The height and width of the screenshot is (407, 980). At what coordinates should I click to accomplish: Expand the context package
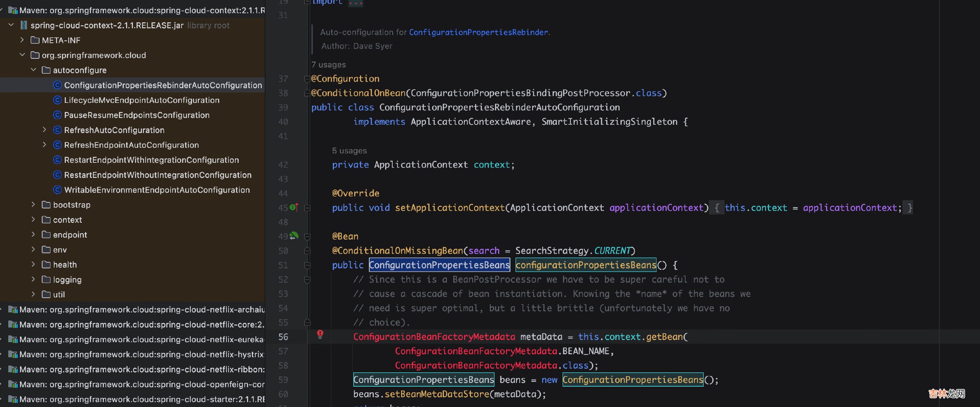[x=34, y=219]
